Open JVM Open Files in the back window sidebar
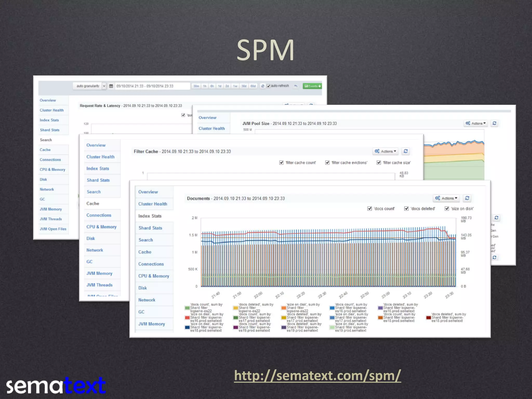532x399 pixels. pyautogui.click(x=53, y=229)
